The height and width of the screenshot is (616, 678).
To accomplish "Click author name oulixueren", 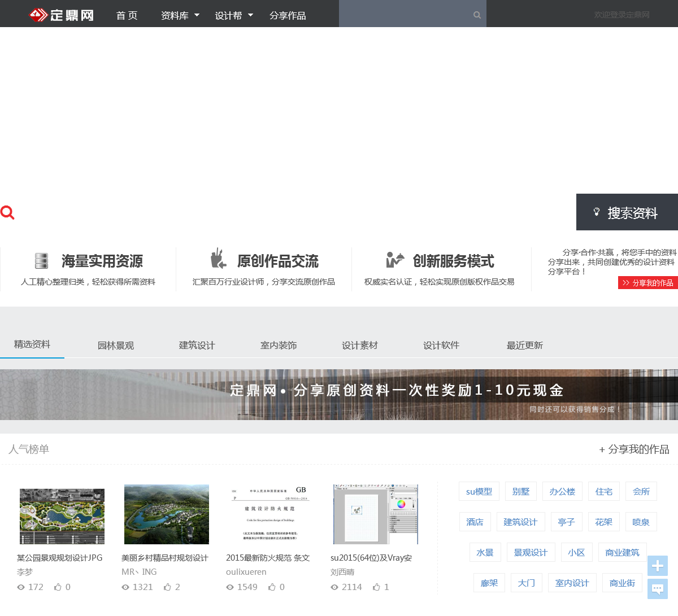I will click(246, 572).
